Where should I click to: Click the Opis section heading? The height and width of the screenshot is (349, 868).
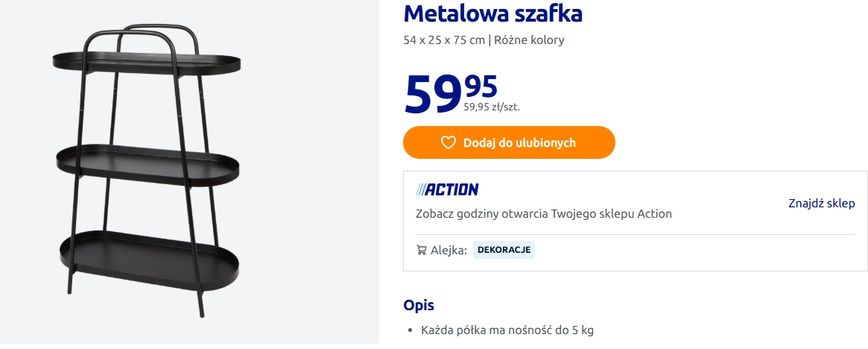418,305
